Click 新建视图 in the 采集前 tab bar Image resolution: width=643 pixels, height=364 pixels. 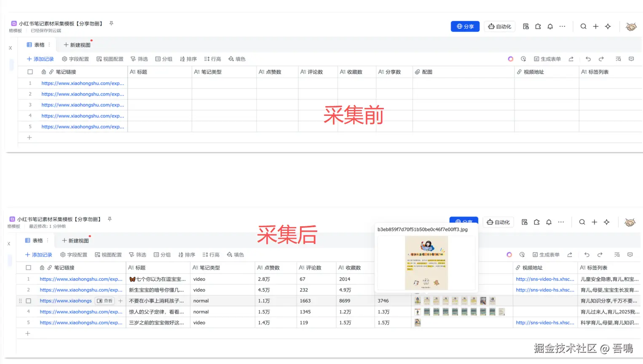click(77, 45)
